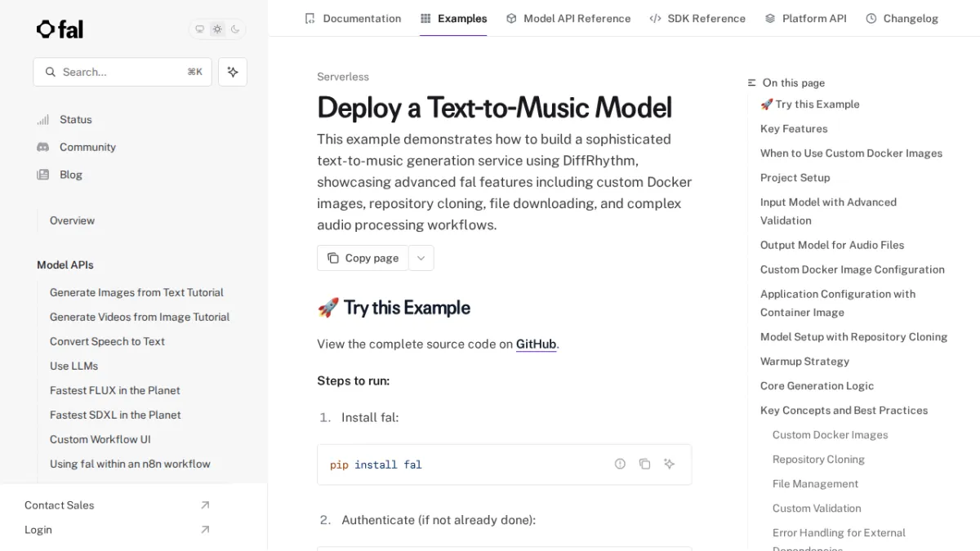Open Generate Videos from Image Tutorial
The image size is (980, 551).
click(140, 317)
